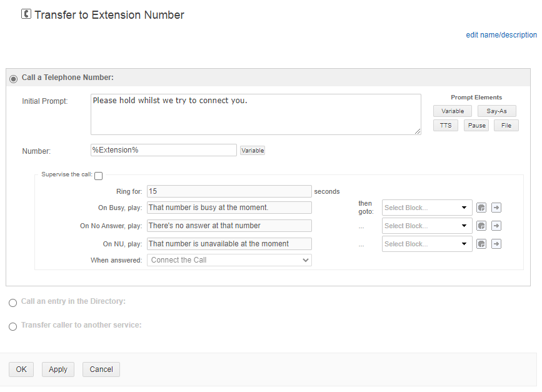Click the arrow icon in the On Busy row
Screen dimensions: 542x392
(x=496, y=208)
